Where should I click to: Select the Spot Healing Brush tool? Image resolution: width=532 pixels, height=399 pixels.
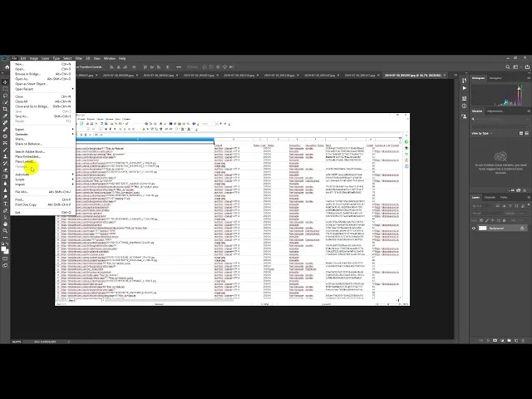click(x=5, y=123)
